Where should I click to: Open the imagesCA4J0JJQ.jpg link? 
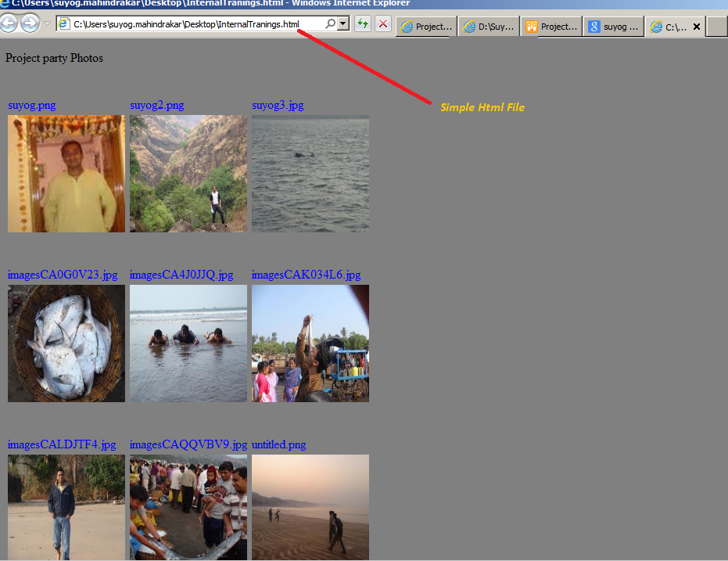(x=181, y=275)
